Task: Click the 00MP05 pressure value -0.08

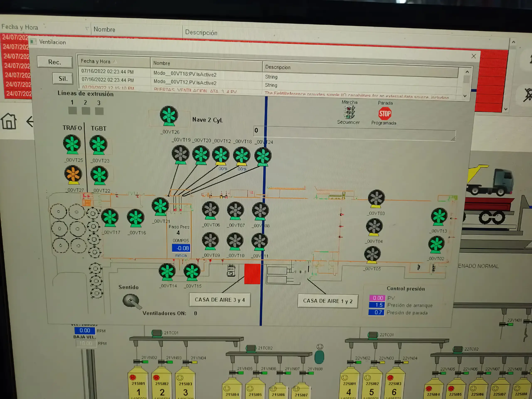Action: [x=181, y=248]
